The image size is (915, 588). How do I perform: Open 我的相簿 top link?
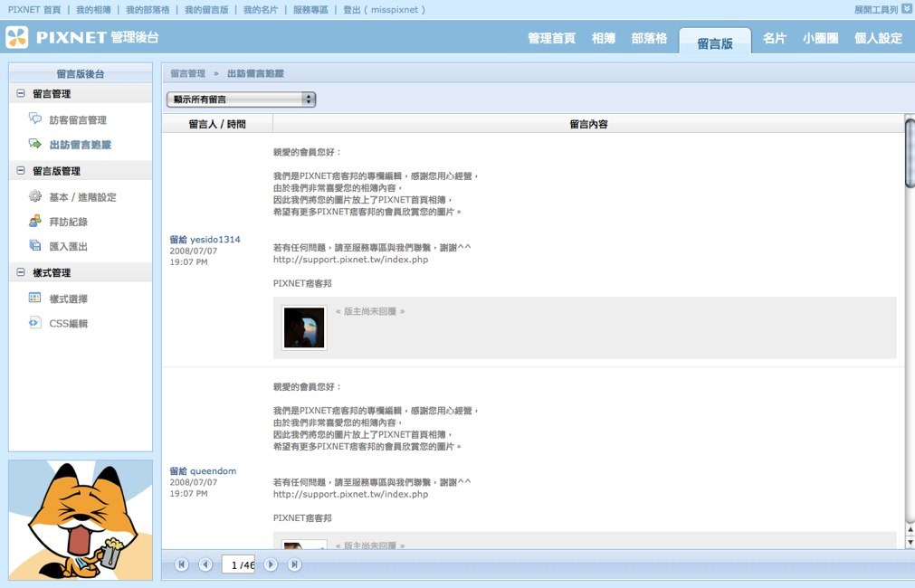click(93, 10)
